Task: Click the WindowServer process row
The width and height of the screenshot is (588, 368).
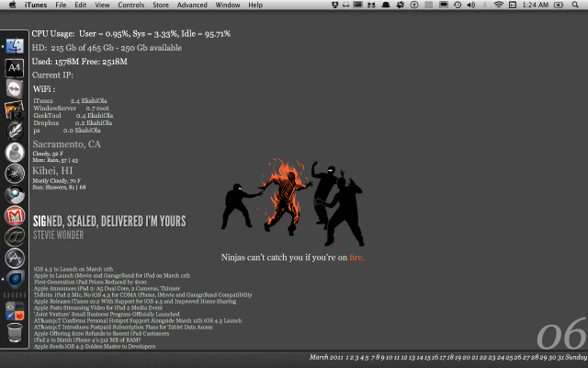Action: pyautogui.click(x=72, y=109)
